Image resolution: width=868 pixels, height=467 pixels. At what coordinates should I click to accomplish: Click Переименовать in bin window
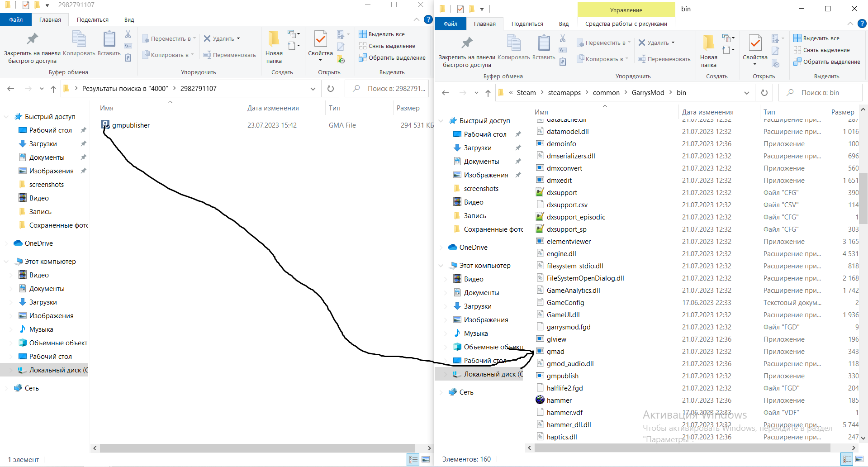point(664,59)
